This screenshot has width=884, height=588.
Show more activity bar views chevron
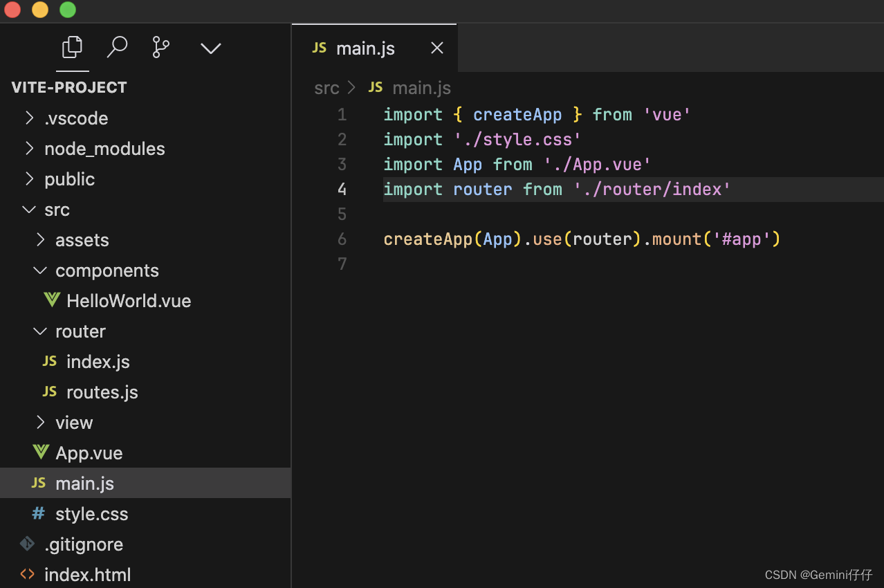coord(210,48)
